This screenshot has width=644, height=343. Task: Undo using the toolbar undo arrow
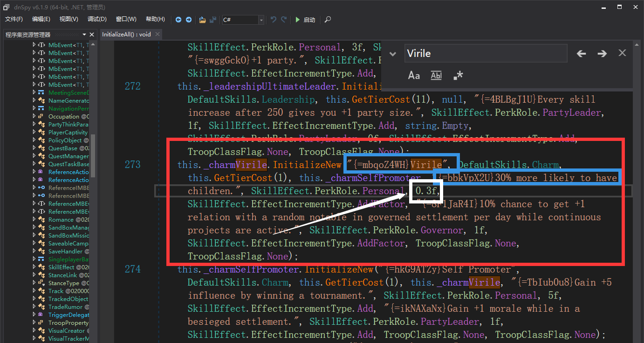click(274, 20)
